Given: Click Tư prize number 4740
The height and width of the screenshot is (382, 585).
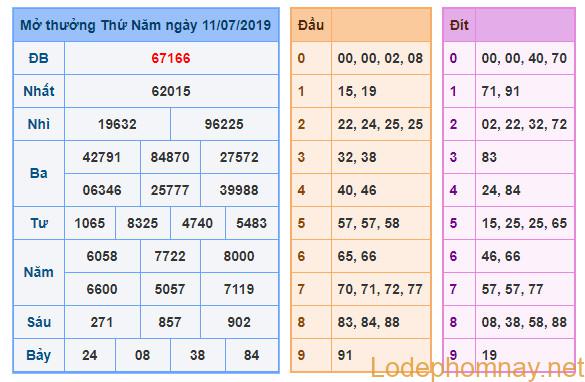Looking at the screenshot, I should [x=197, y=223].
